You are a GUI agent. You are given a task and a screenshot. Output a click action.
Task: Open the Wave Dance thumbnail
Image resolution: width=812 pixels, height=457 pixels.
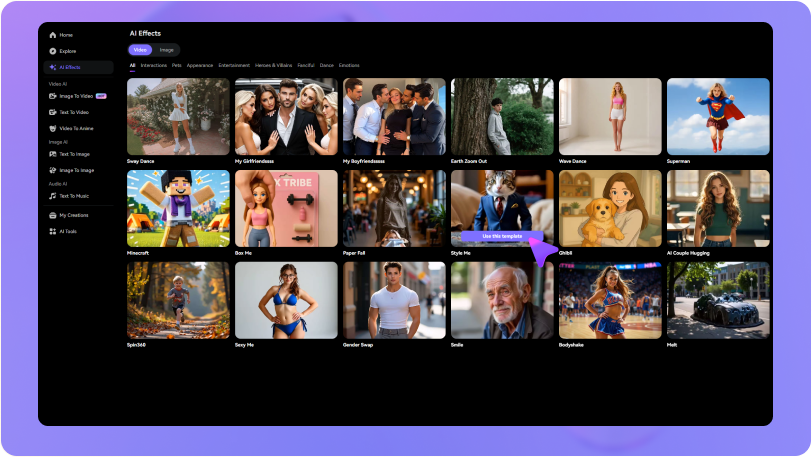tap(610, 117)
